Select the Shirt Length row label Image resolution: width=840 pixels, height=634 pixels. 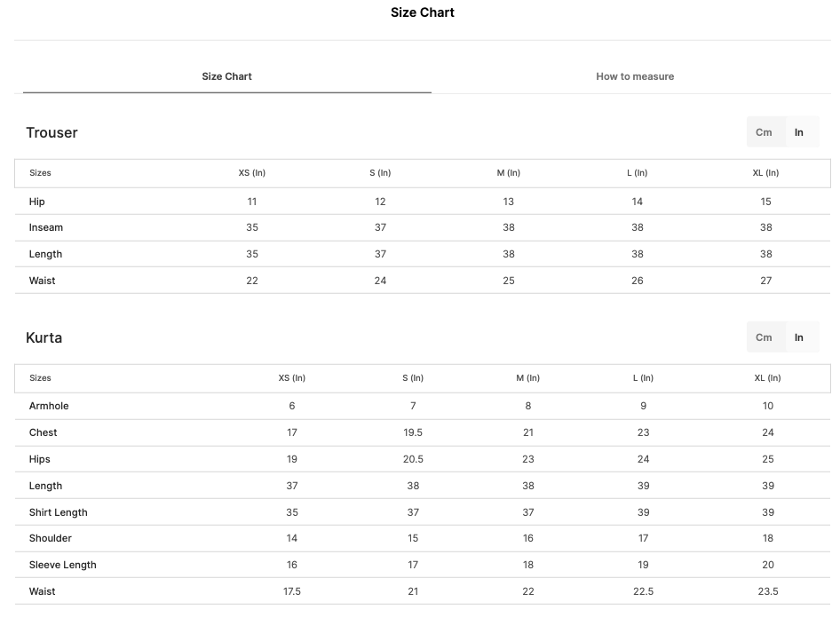point(59,512)
